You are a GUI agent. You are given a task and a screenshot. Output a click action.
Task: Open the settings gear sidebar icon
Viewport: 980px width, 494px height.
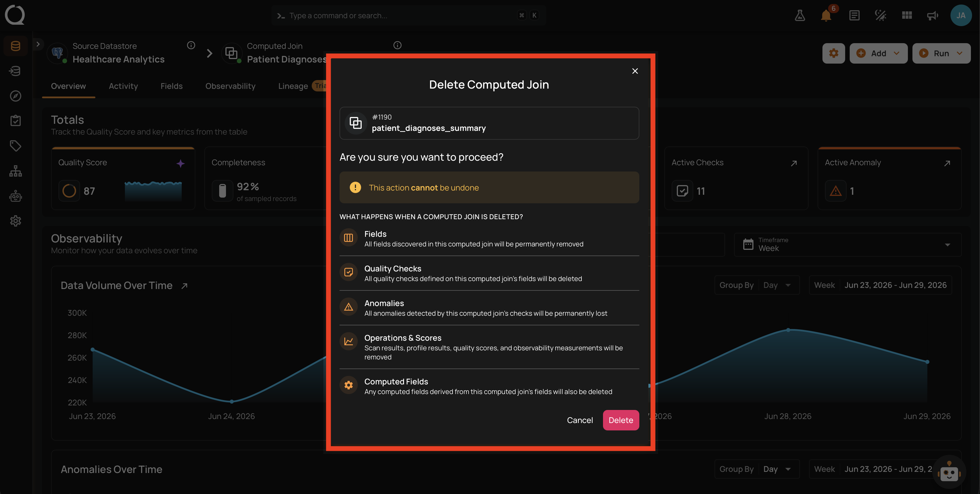16,221
